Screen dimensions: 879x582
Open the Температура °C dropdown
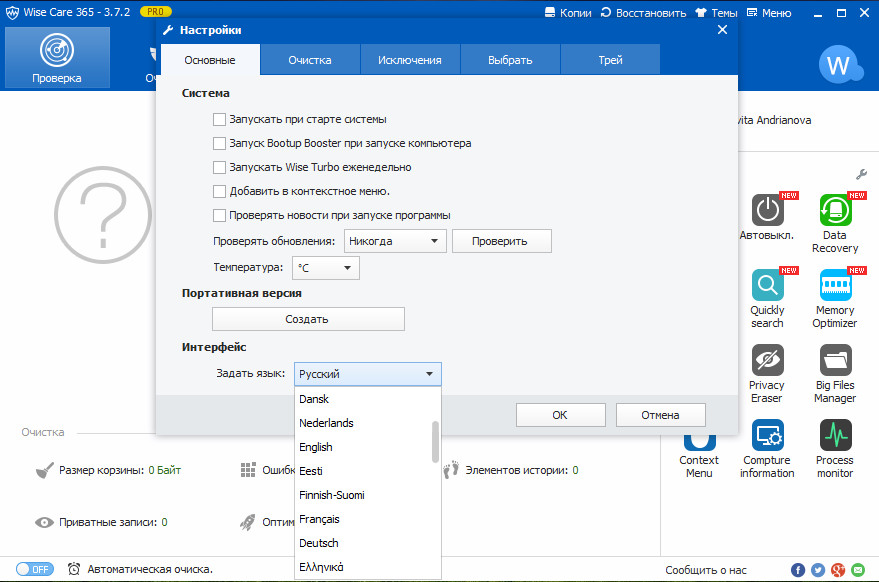point(326,268)
